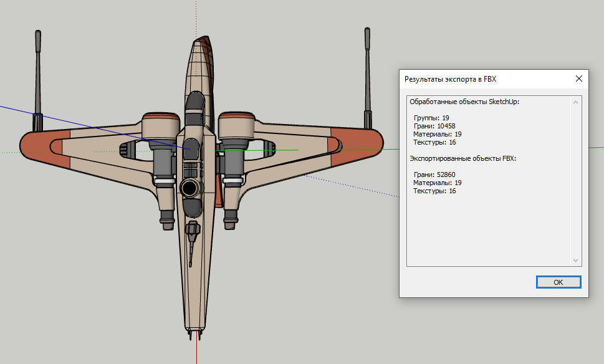Click 'Экспортированные объекты FBX:' heading
604x364 pixels.
point(463,158)
